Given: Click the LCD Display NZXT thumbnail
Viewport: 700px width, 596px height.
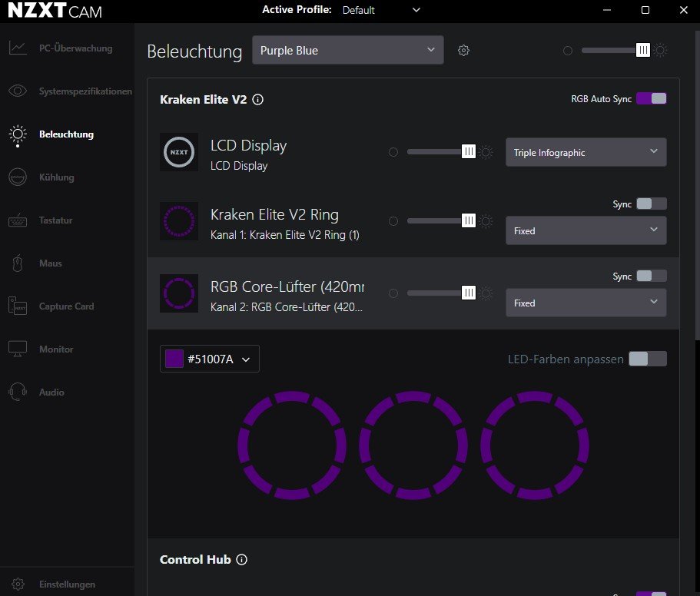Looking at the screenshot, I should (x=179, y=152).
